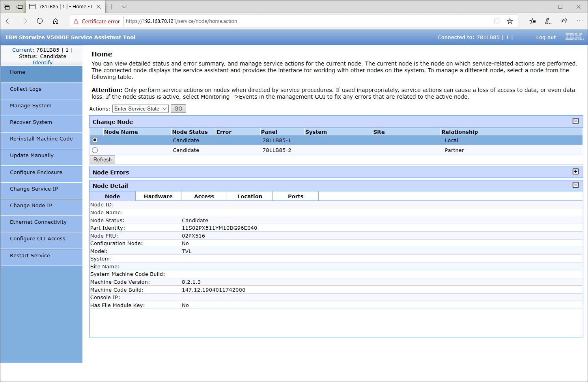The height and width of the screenshot is (382, 588).
Task: Open the Actions dropdown Enter Service State
Action: point(141,109)
